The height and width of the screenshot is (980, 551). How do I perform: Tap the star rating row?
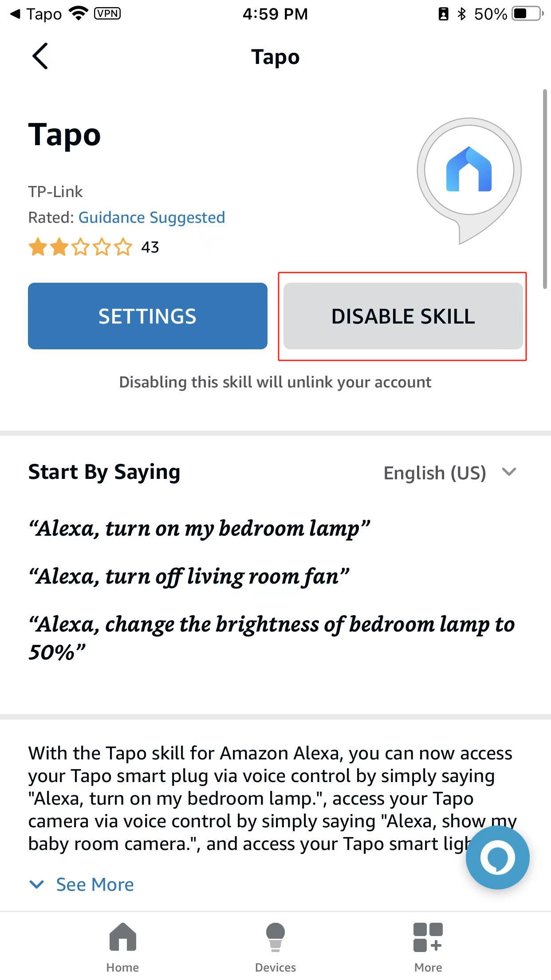coord(80,247)
